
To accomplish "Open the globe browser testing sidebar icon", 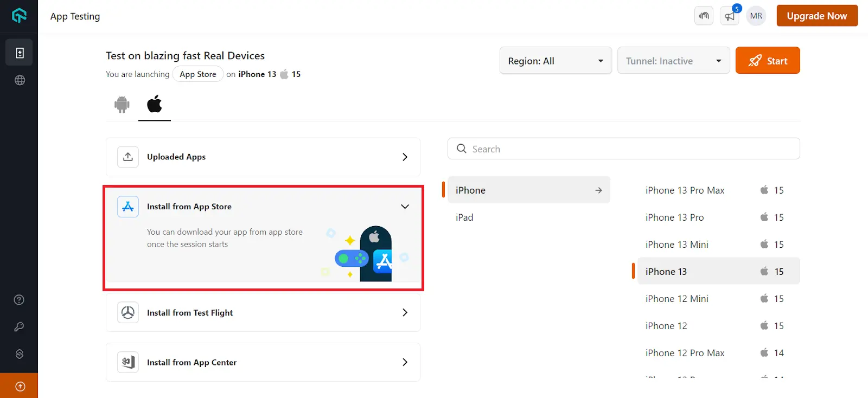I will [x=20, y=80].
